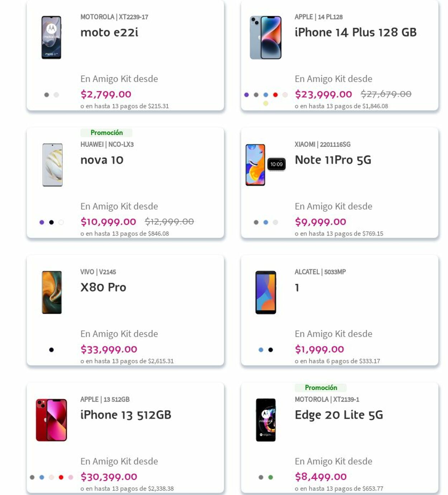Select purple color for nova 10
Screen dimensions: 448x495
coord(42,222)
